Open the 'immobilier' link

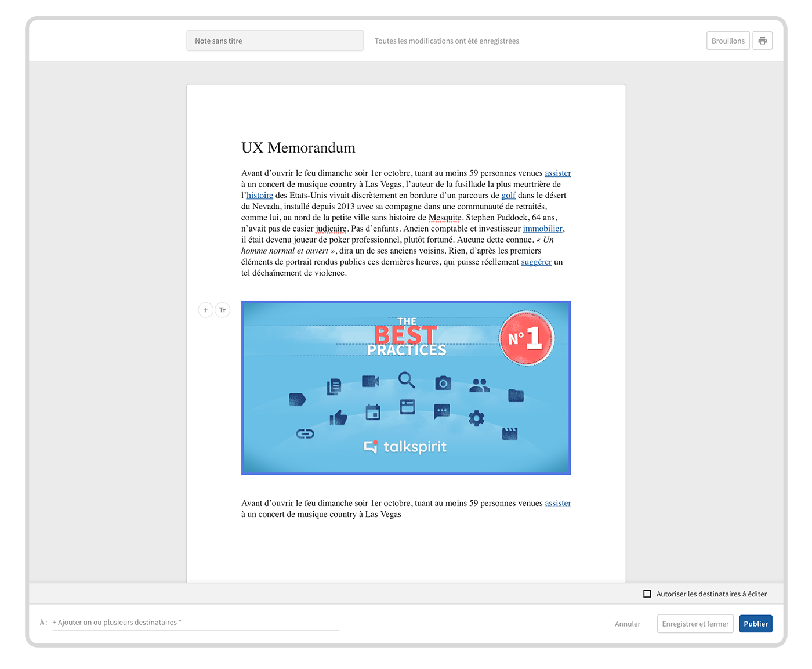tap(543, 229)
